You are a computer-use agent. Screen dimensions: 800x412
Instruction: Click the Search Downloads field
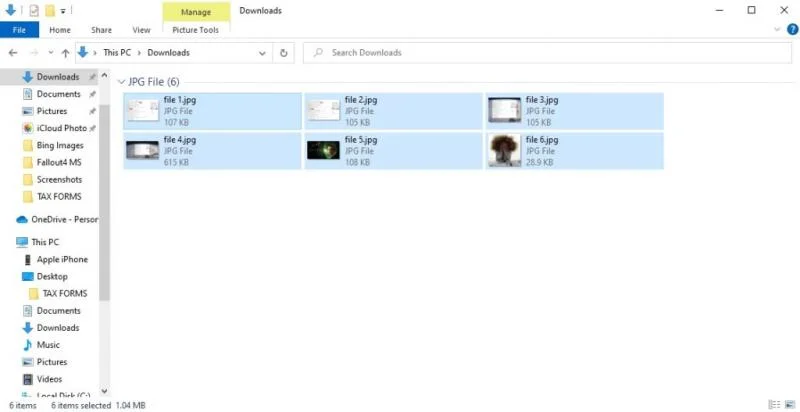547,53
